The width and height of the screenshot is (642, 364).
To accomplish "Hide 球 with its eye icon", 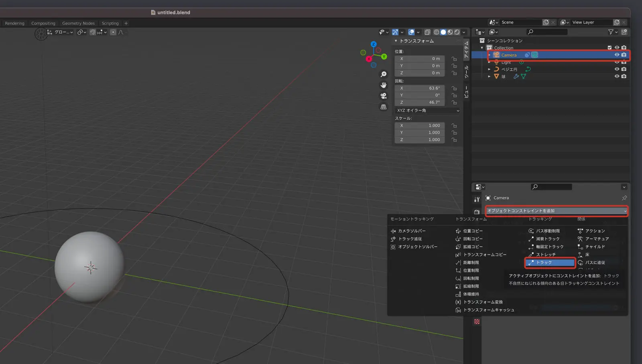I will pos(617,76).
